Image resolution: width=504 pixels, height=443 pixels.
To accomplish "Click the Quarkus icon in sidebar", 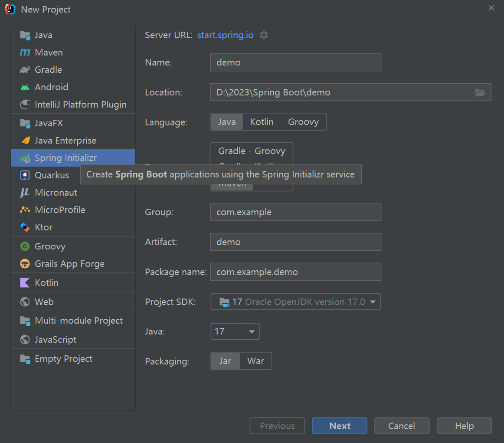I will pos(25,175).
